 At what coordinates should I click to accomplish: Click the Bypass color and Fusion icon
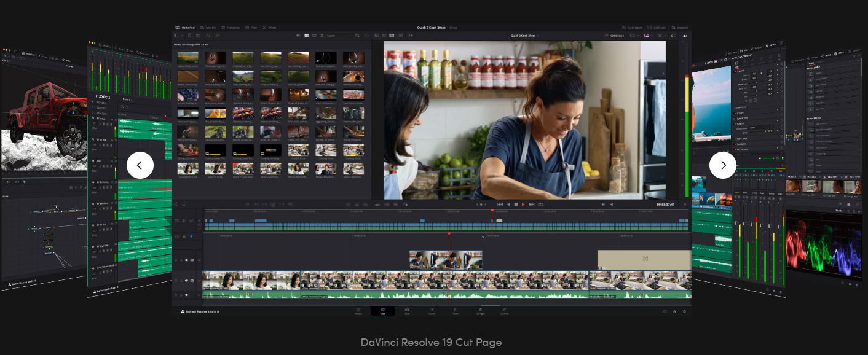coord(673,36)
